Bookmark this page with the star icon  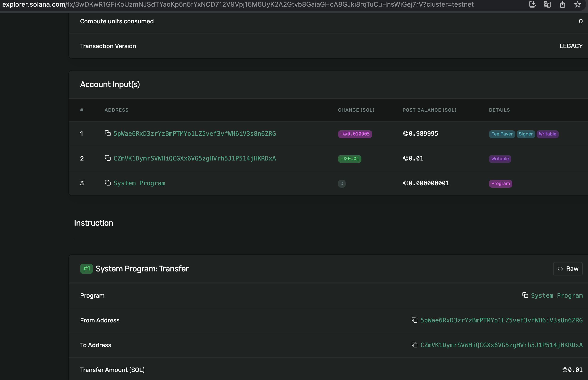pyautogui.click(x=577, y=4)
